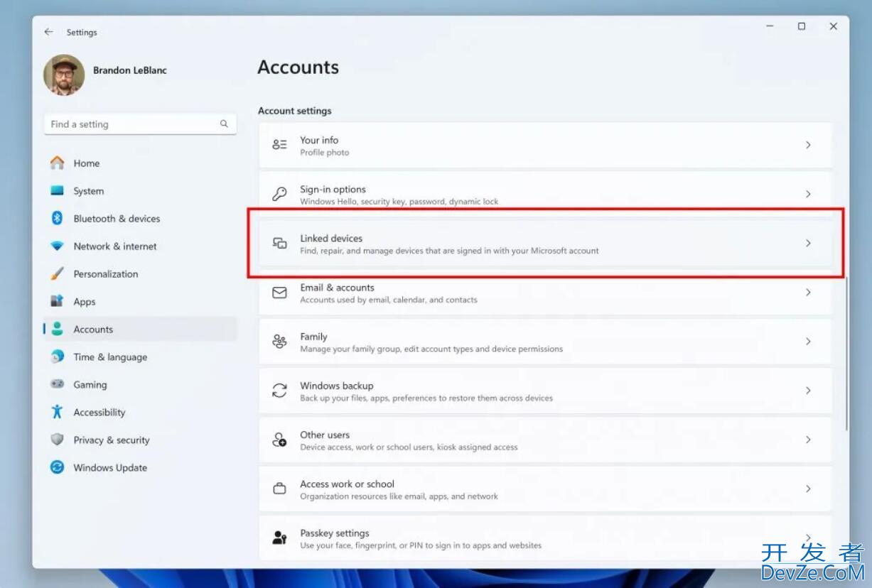Click 'Device access, work or school users' description
This screenshot has width=872, height=588.
pos(409,447)
